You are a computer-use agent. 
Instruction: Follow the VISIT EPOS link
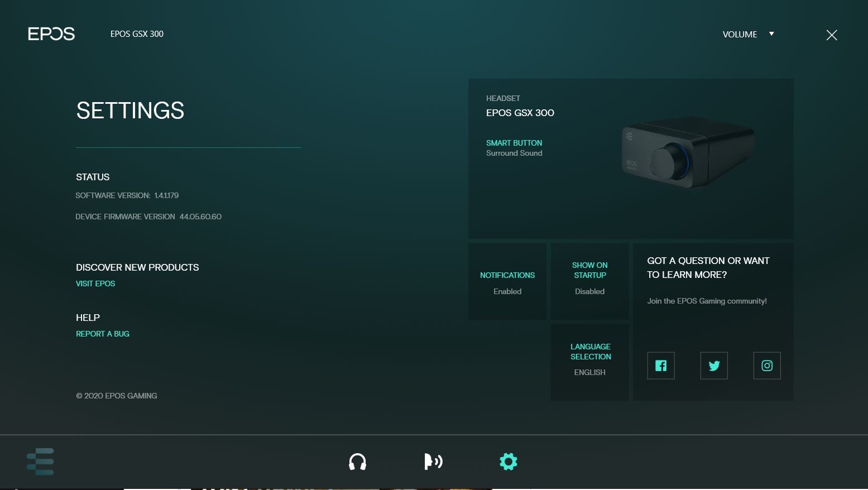(x=95, y=284)
